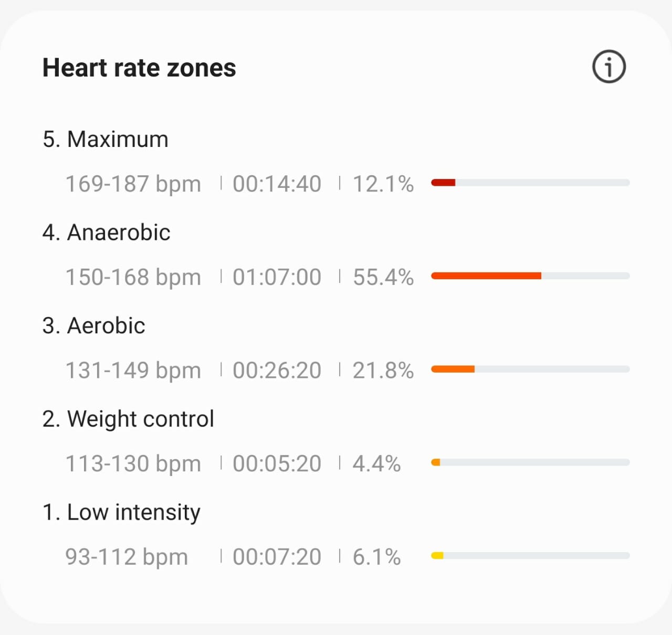The image size is (672, 635).
Task: Select the 93-112 bpm range text
Action: pyautogui.click(x=127, y=557)
